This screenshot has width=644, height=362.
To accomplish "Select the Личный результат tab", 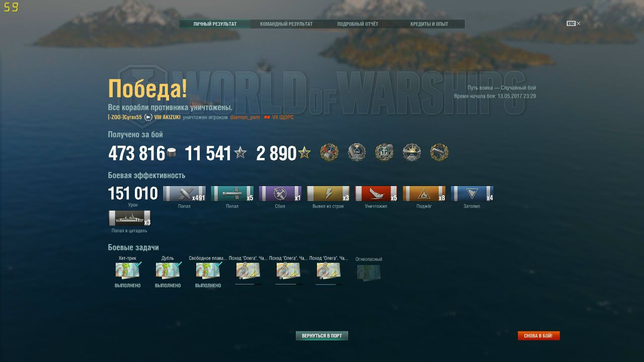I will click(x=215, y=24).
